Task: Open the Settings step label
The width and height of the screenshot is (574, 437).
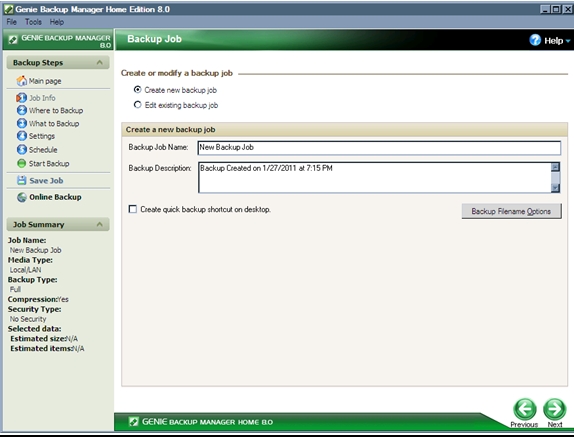Action: 42,136
